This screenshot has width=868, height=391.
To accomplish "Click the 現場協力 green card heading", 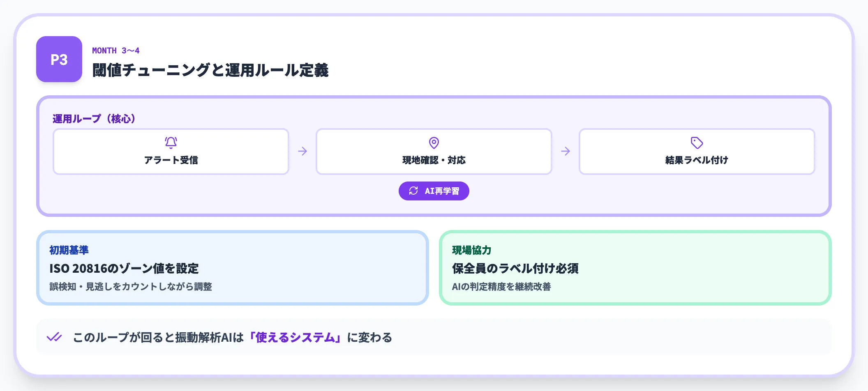I will (x=472, y=250).
